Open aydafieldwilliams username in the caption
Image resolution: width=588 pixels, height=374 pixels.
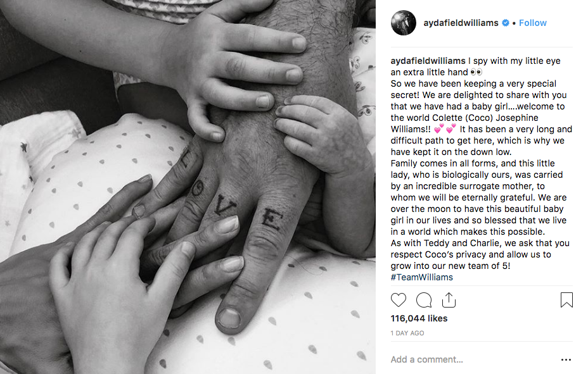(x=428, y=61)
